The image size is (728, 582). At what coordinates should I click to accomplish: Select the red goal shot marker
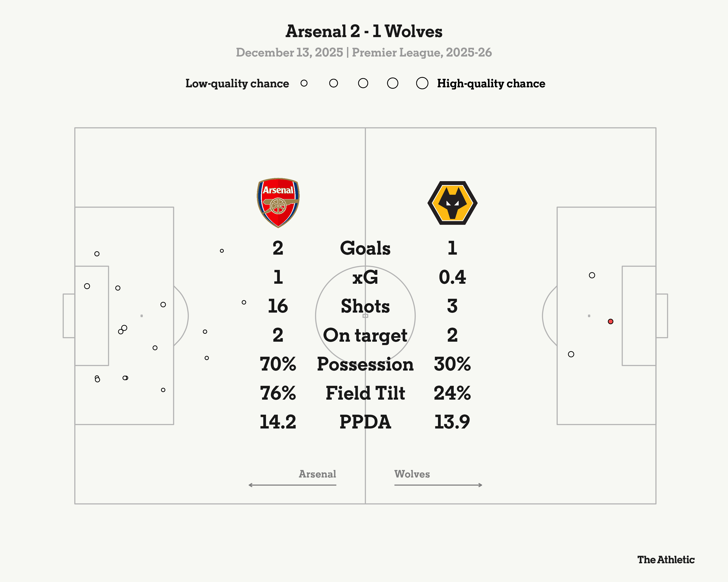click(611, 322)
